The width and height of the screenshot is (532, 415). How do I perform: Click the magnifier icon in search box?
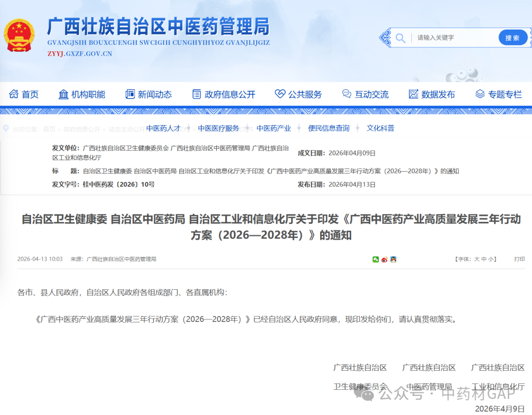point(400,37)
